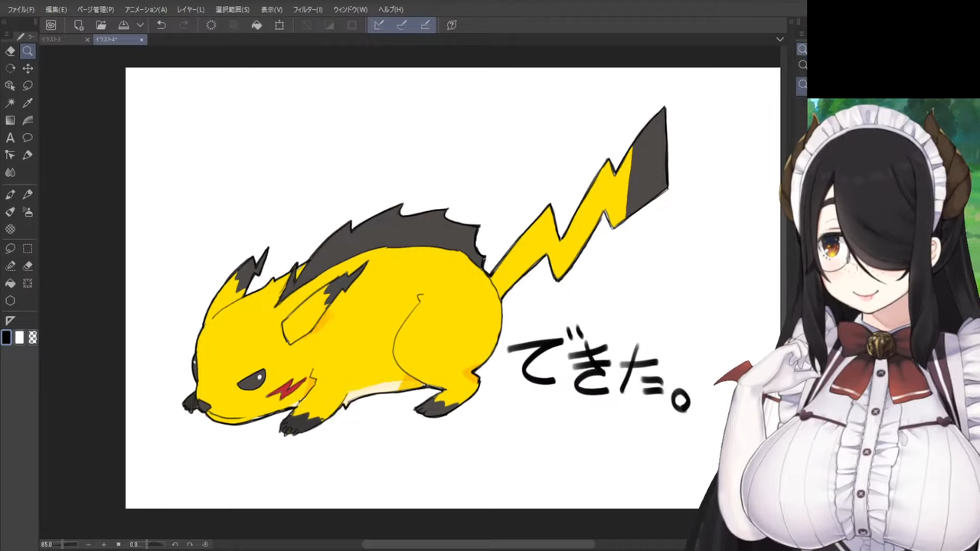The width and height of the screenshot is (980, 551).
Task: Select the Airbrush tool
Action: [x=28, y=212]
